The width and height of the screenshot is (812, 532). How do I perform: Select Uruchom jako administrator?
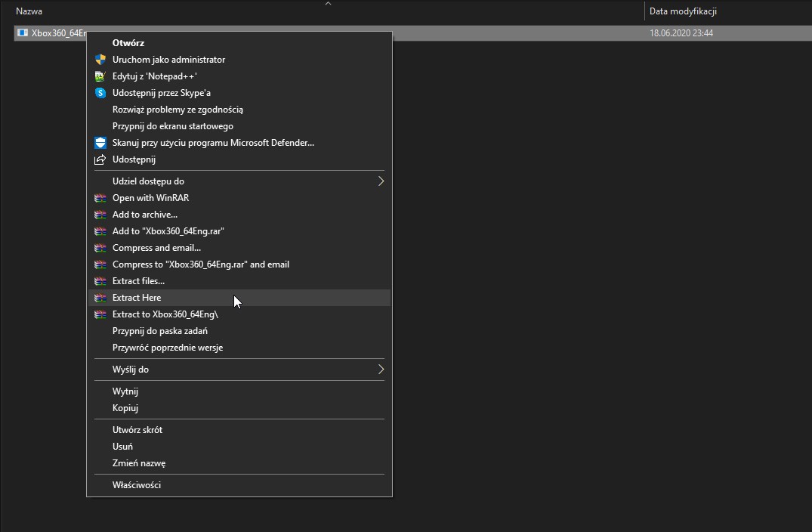coord(239,60)
